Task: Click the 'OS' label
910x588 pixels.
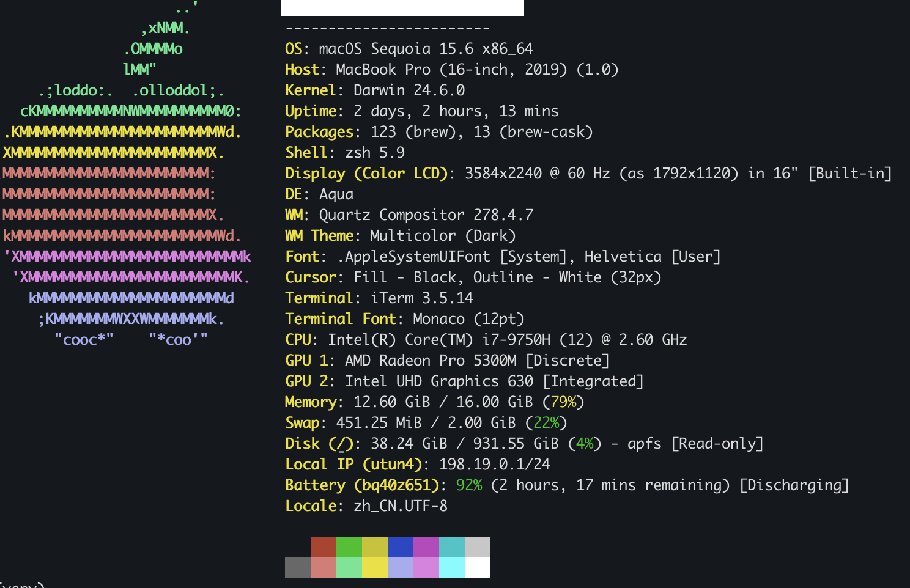Action: pyautogui.click(x=294, y=49)
